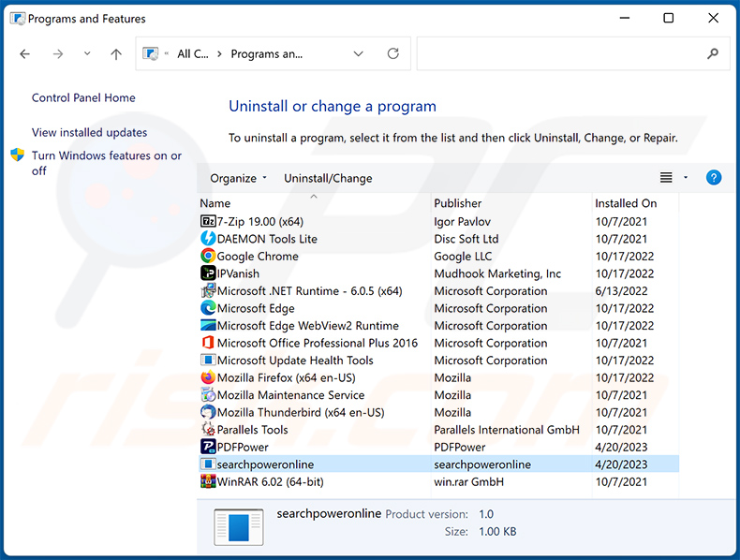Open Control Panel Home link
The width and height of the screenshot is (740, 560).
click(x=83, y=97)
